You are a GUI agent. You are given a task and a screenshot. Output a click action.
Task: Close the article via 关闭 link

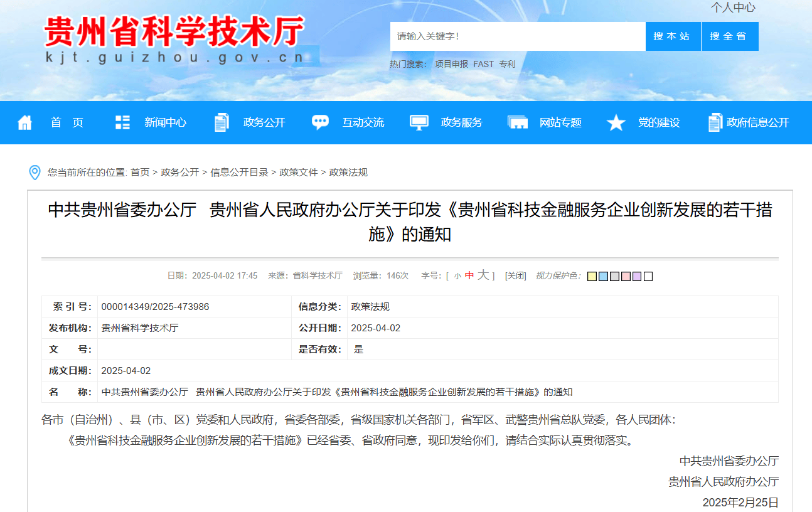click(516, 276)
